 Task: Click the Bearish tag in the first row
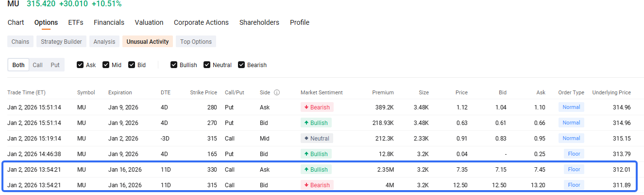[x=317, y=107]
